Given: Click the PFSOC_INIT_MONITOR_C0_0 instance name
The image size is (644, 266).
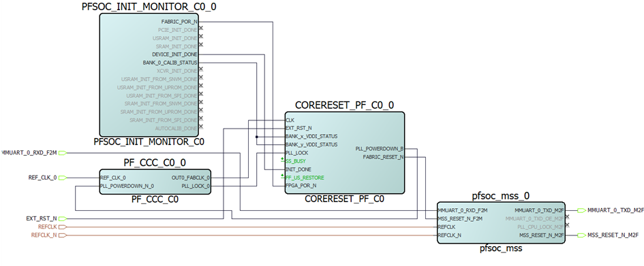Looking at the screenshot, I should [149, 7].
